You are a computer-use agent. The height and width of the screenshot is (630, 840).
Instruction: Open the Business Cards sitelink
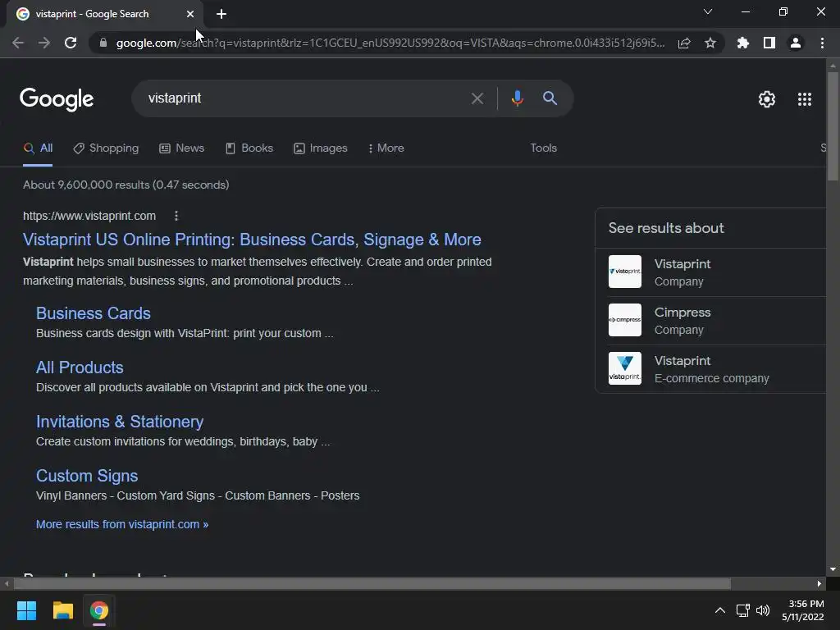click(x=94, y=313)
